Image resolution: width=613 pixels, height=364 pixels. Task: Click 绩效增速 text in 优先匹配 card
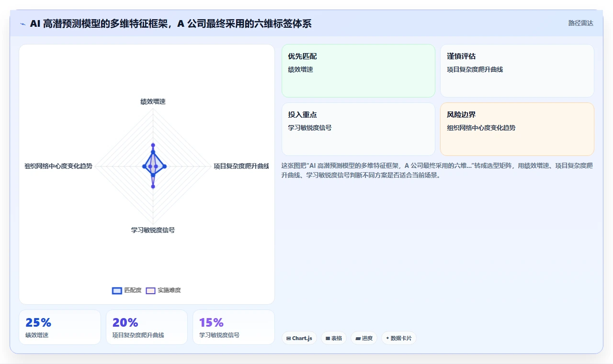pos(300,69)
